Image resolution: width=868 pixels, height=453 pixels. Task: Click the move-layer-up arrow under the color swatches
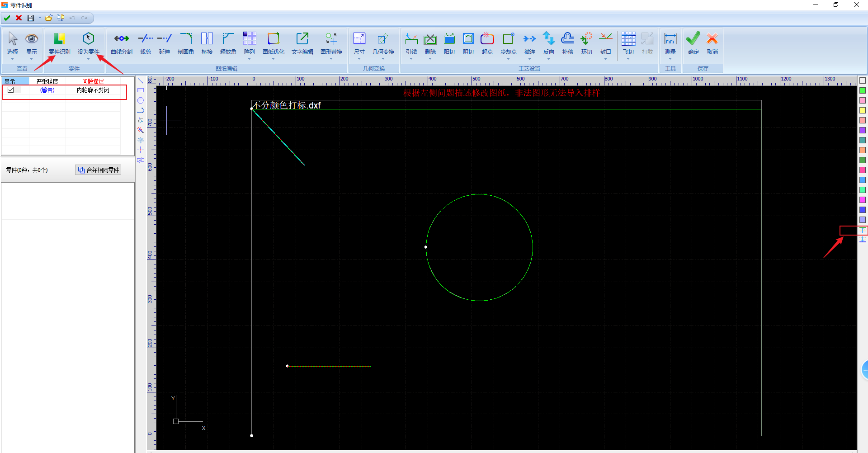pyautogui.click(x=863, y=230)
